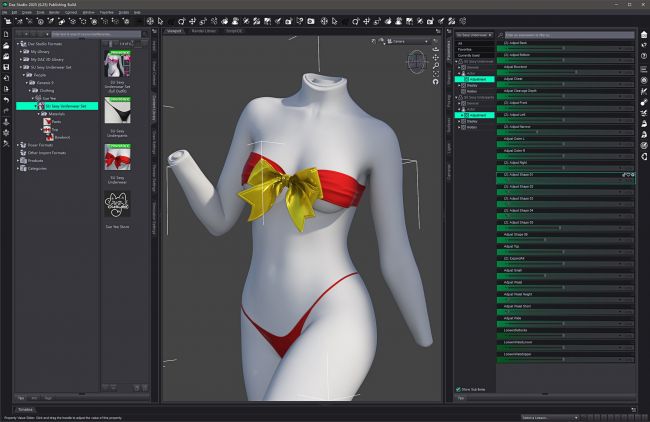Select the SU Sexy Underpants thumbnail
650x422 pixels.
pos(117,109)
